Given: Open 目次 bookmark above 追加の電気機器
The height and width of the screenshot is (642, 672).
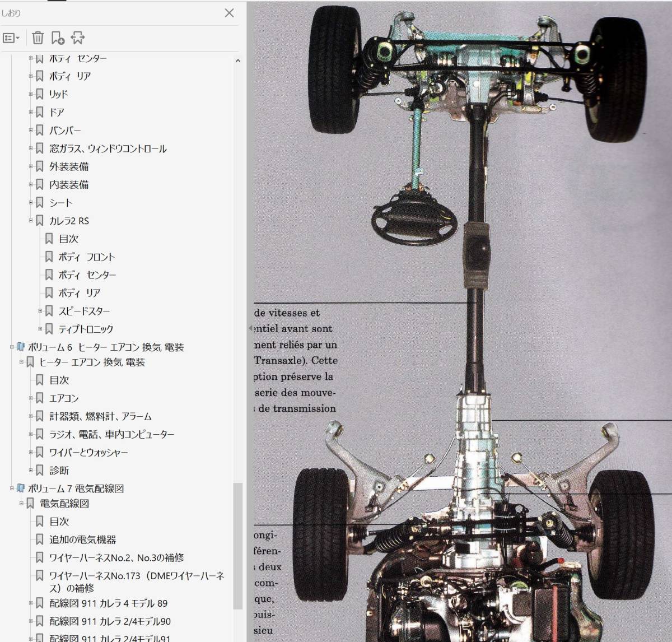Looking at the screenshot, I should pyautogui.click(x=59, y=521).
